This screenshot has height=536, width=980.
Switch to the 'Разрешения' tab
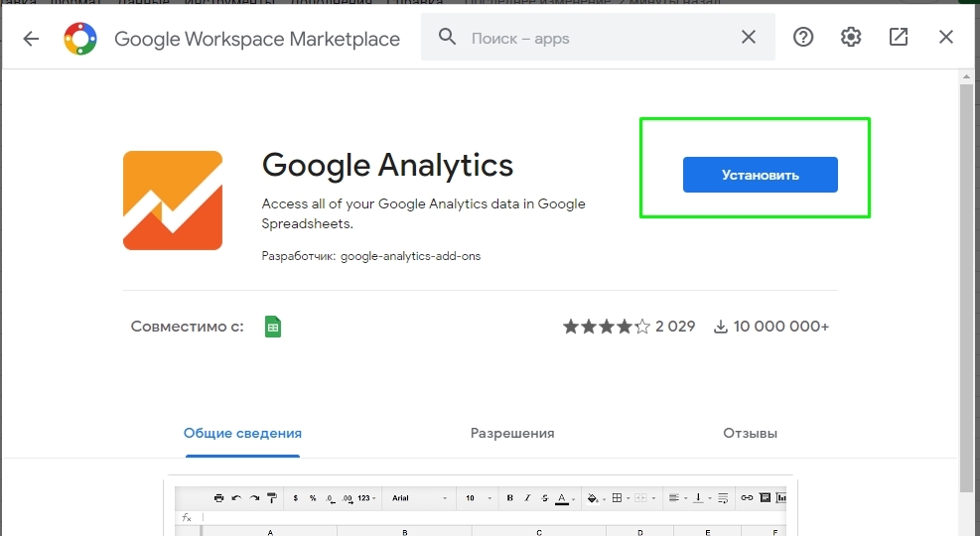[x=512, y=434]
